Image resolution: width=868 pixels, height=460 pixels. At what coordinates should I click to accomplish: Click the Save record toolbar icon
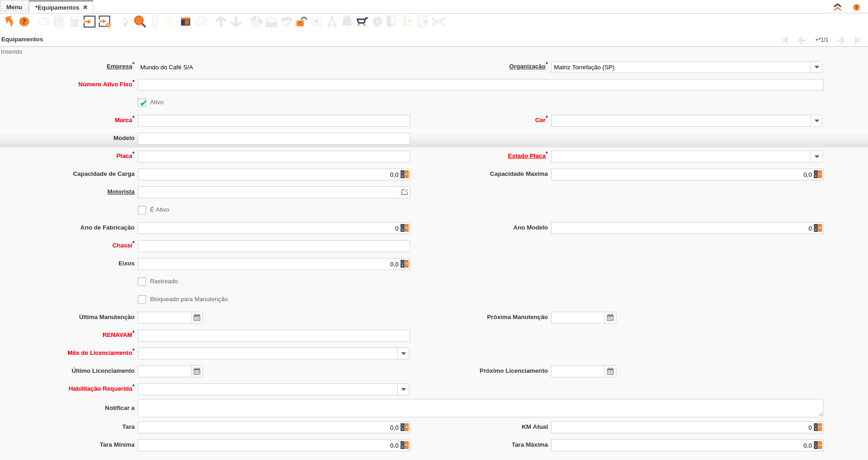tap(90, 22)
